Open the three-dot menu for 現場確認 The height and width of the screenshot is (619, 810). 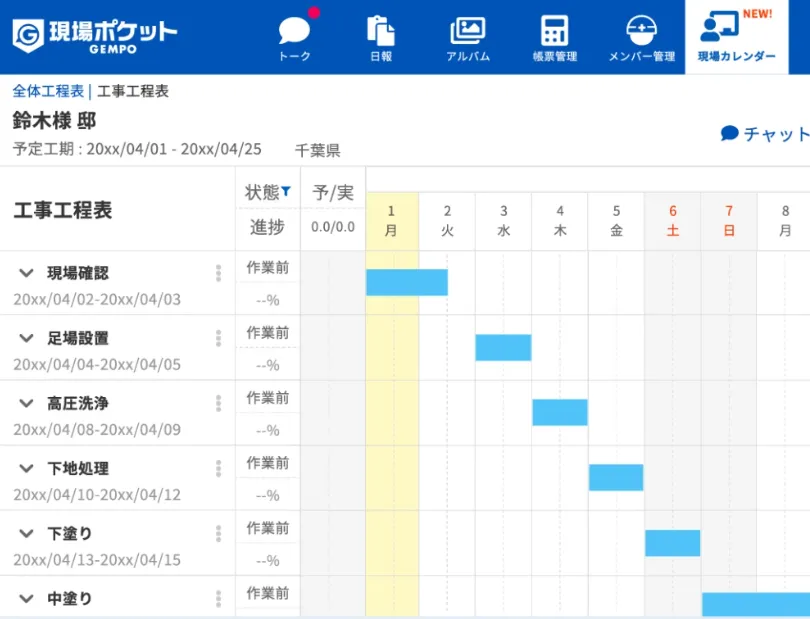[218, 273]
